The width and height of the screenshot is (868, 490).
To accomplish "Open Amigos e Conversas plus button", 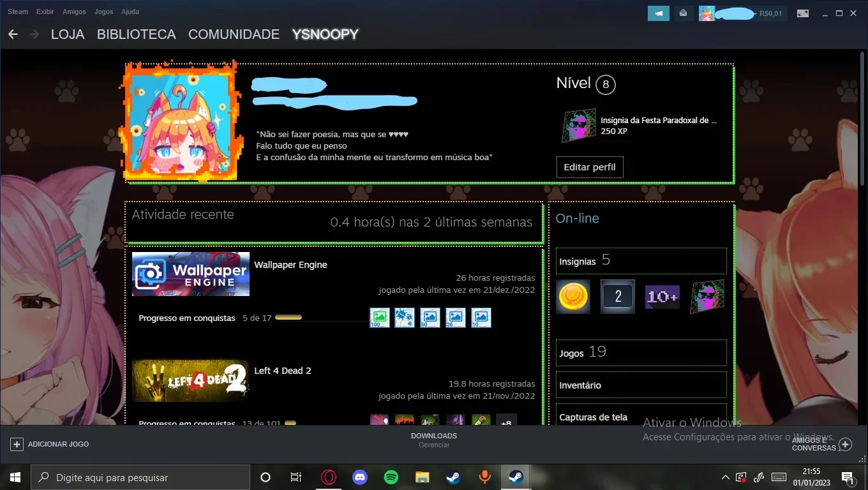I will pos(845,444).
